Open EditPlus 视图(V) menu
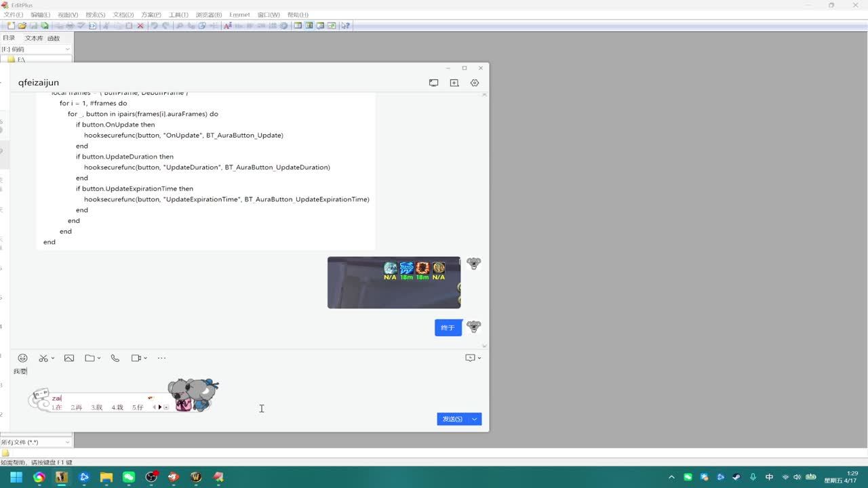This screenshot has height=488, width=868. pos(68,15)
